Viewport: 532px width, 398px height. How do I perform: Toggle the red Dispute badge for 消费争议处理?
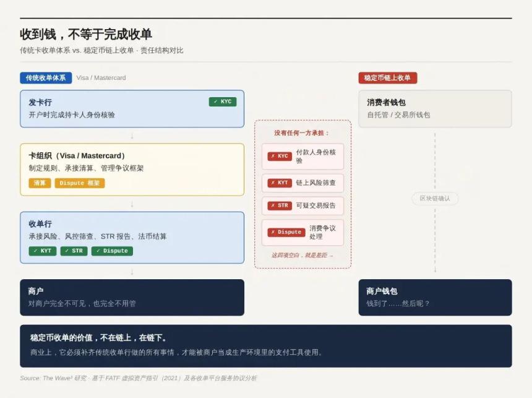285,232
